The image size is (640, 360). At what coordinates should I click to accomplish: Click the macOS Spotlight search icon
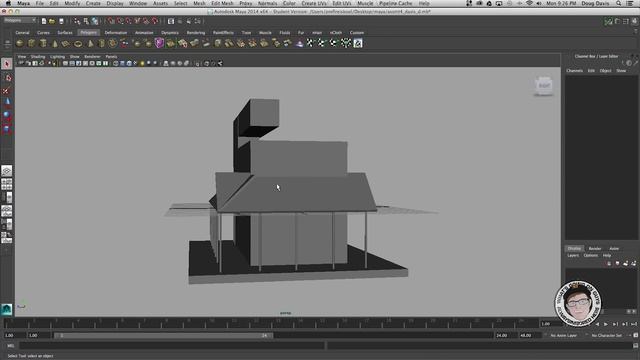pyautogui.click(x=619, y=3)
